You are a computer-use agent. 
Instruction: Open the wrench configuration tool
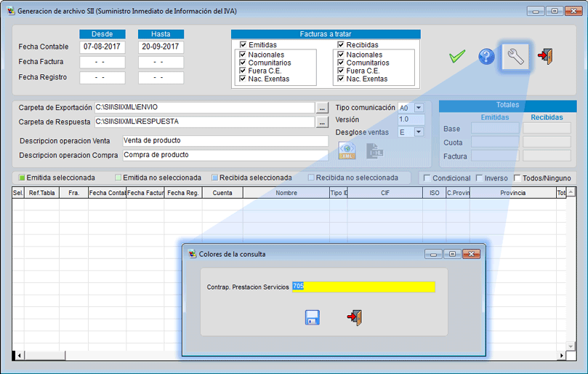point(515,57)
